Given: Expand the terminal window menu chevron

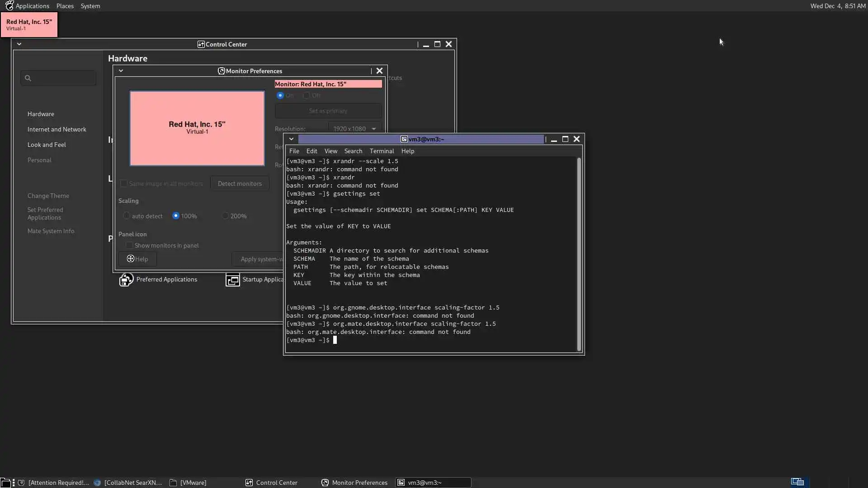Looking at the screenshot, I should pos(292,139).
